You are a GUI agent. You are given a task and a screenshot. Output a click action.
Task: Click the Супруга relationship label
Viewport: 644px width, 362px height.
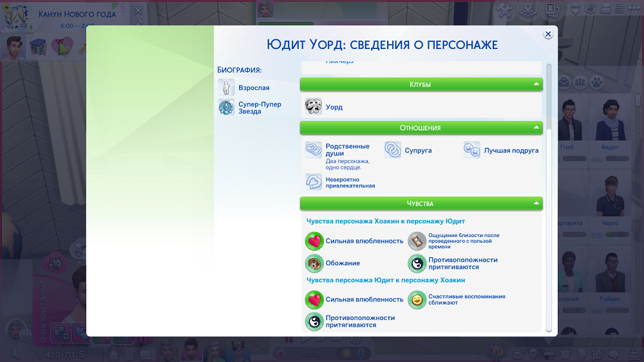pyautogui.click(x=418, y=150)
